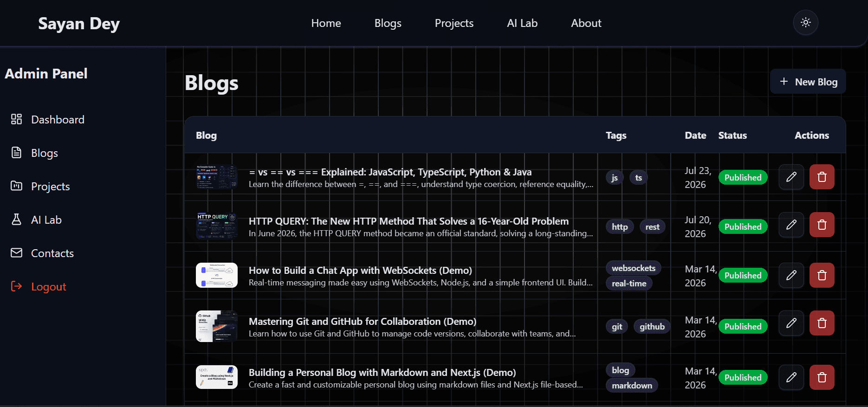The width and height of the screenshot is (868, 407).
Task: Log out from the admin panel
Action: pos(39,287)
